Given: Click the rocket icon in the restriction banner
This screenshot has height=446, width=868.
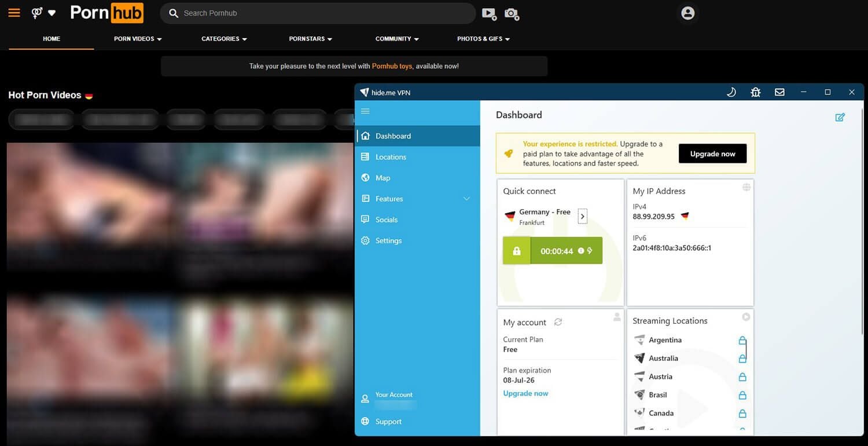Looking at the screenshot, I should click(509, 153).
